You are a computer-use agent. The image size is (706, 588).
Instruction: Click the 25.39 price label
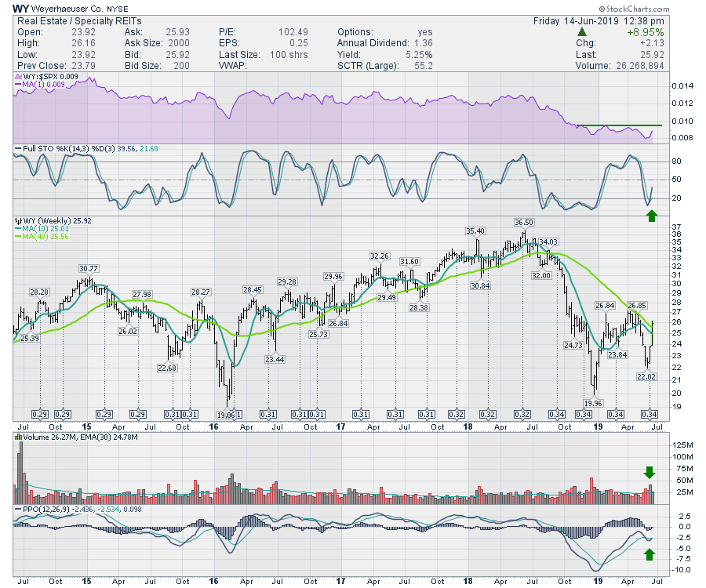pyautogui.click(x=30, y=338)
